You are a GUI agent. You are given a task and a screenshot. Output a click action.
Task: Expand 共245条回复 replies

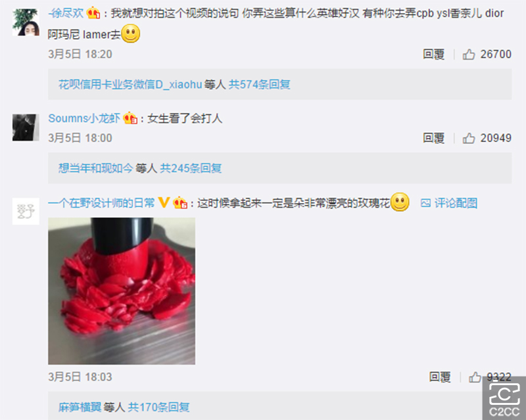click(191, 168)
